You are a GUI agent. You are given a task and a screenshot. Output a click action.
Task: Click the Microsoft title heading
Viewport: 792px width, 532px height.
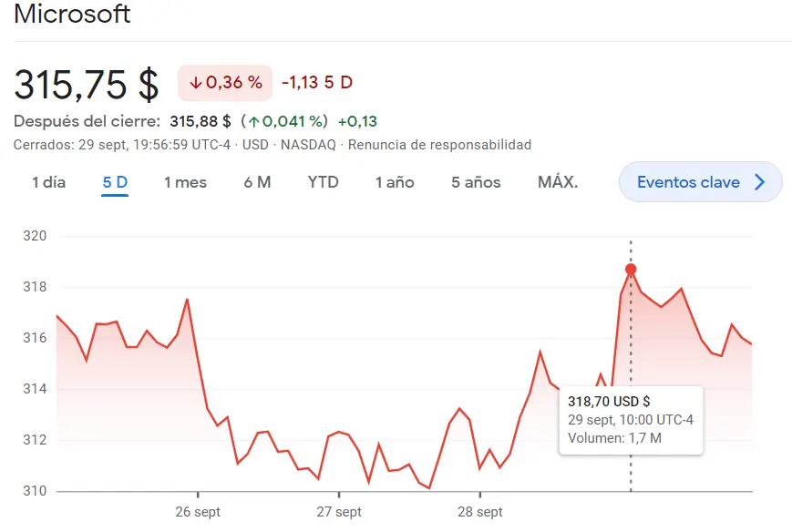[x=72, y=15]
